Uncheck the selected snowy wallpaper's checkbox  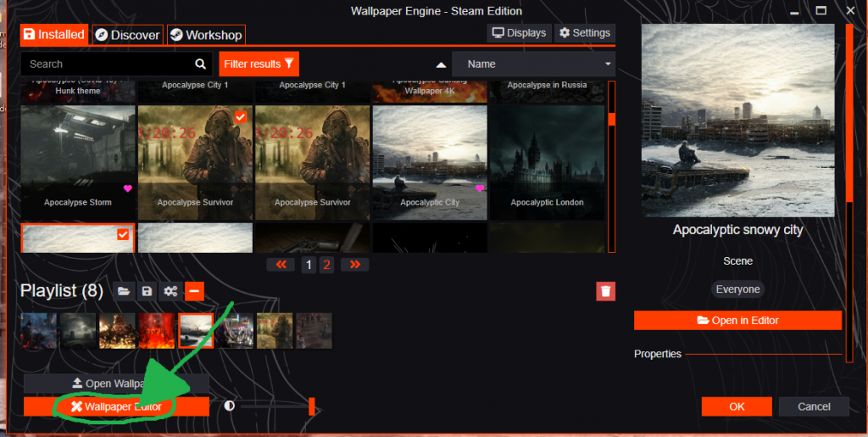(x=123, y=235)
